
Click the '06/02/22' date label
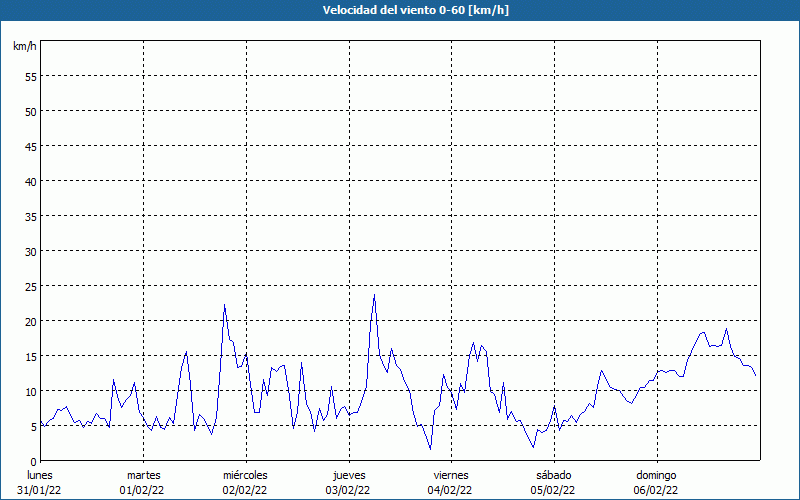656,490
